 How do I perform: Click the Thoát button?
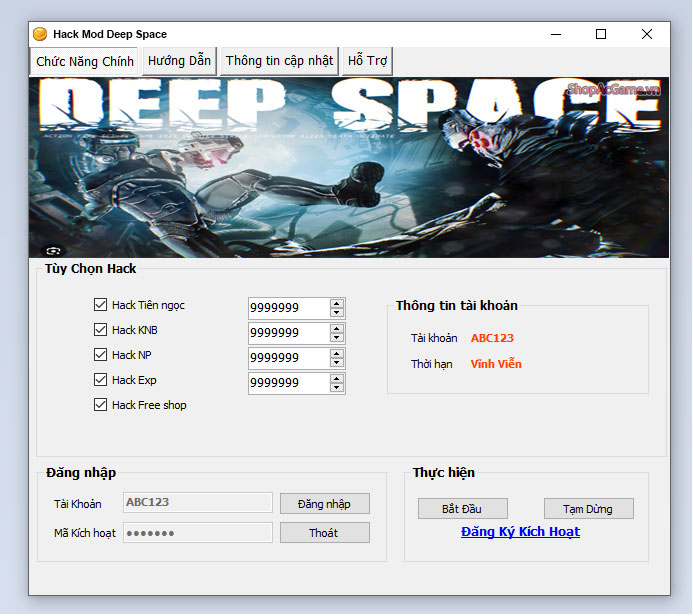(324, 533)
